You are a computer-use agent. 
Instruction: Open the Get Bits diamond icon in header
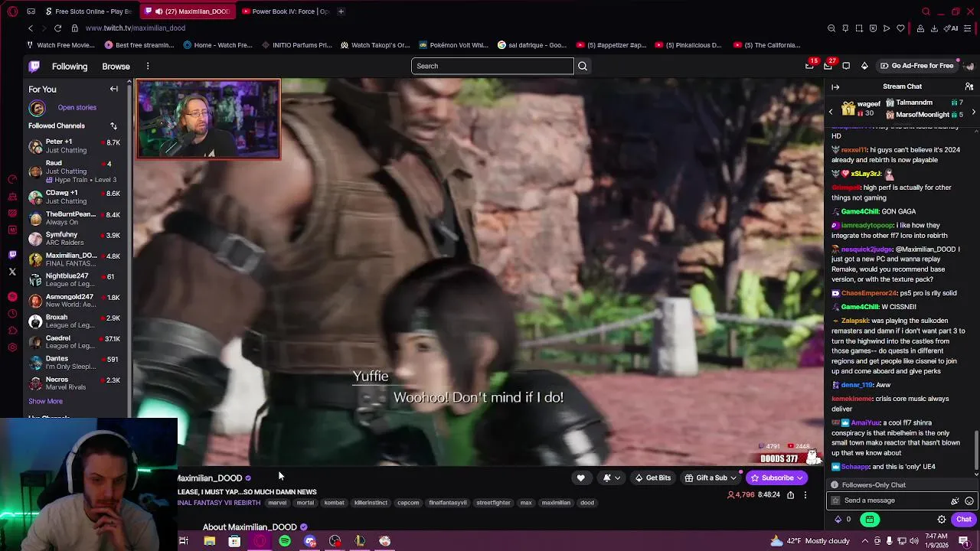[x=864, y=66]
